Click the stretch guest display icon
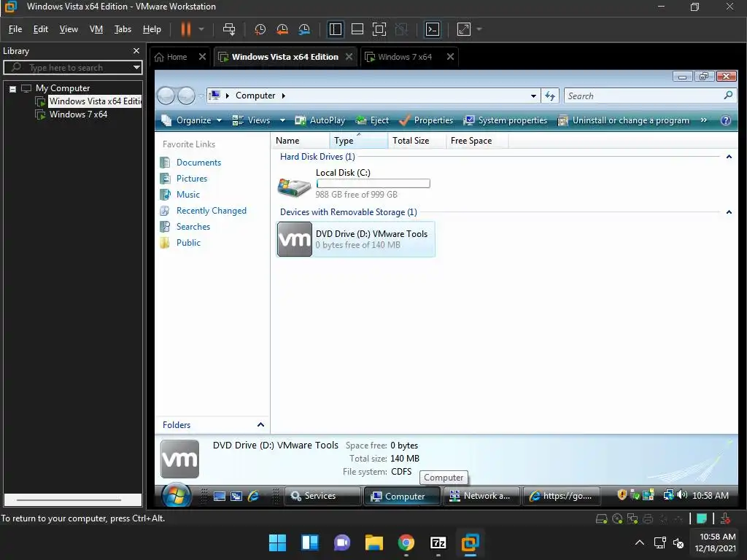 (x=463, y=29)
